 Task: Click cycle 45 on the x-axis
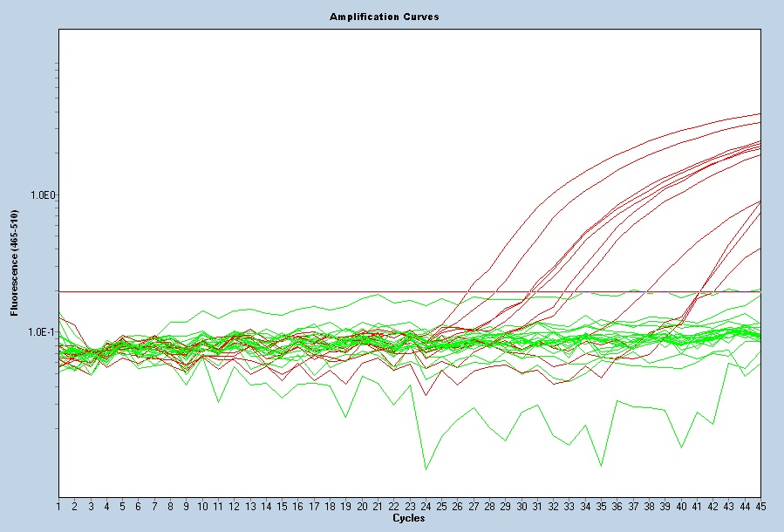(760, 507)
